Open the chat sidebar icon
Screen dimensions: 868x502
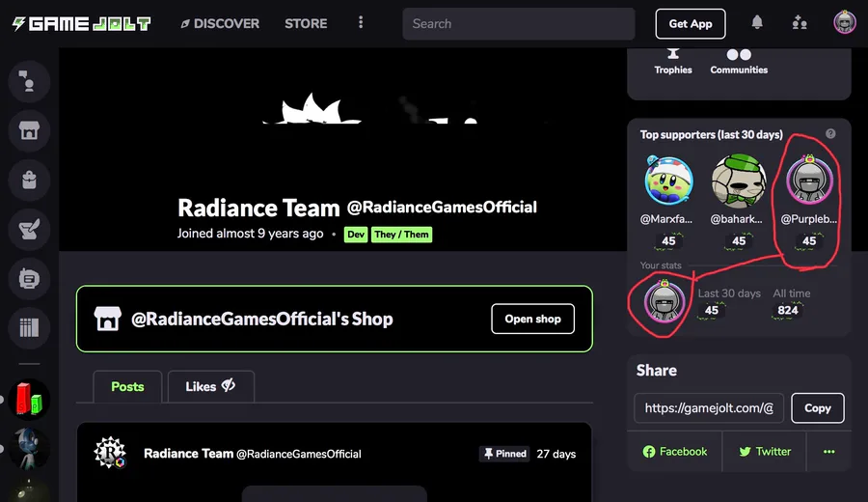(29, 81)
